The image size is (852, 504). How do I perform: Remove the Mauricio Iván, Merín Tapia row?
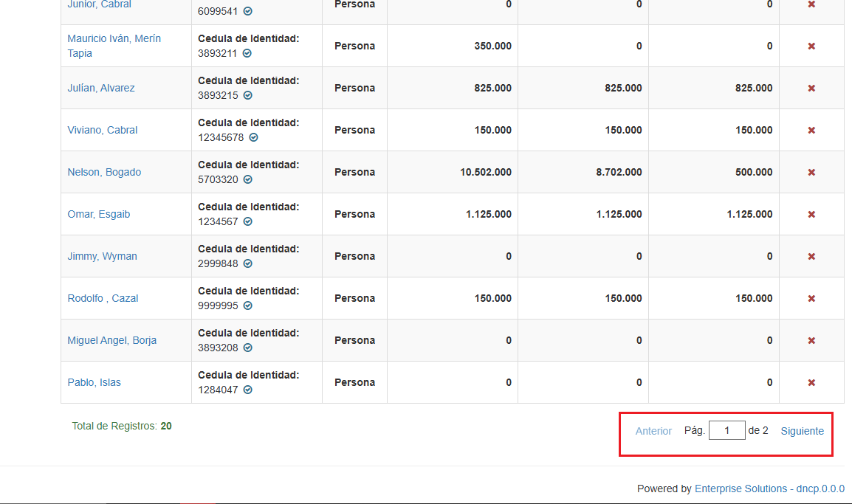811,46
